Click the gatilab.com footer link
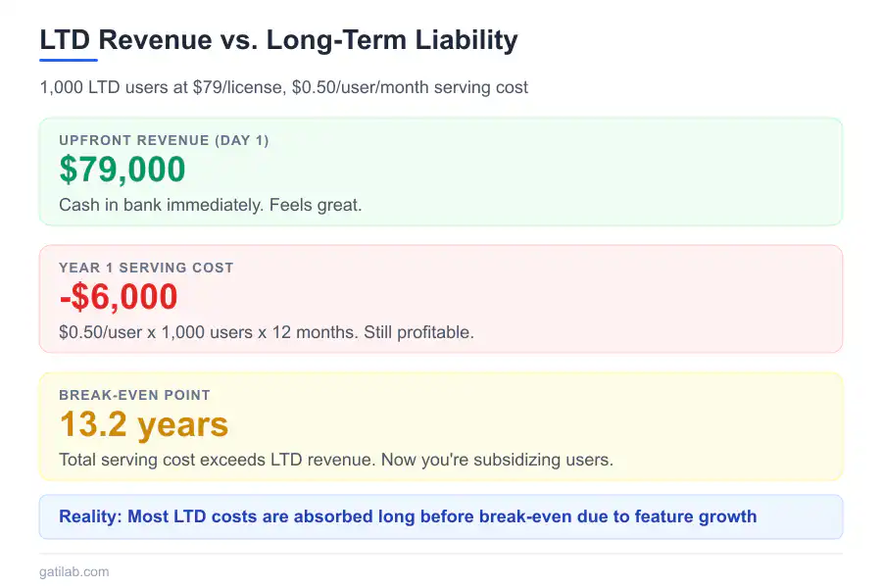Screen dimensions: 882x588 coord(74,571)
